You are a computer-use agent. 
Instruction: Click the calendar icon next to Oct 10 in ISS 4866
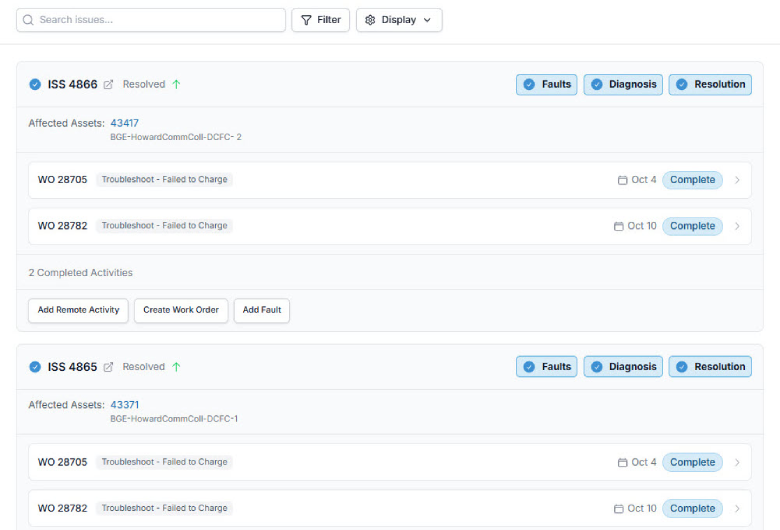(619, 226)
